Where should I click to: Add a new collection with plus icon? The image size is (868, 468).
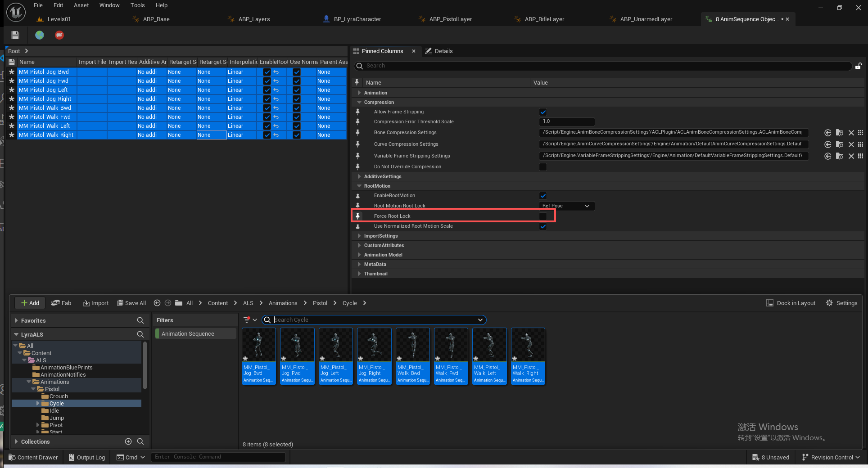click(x=128, y=441)
